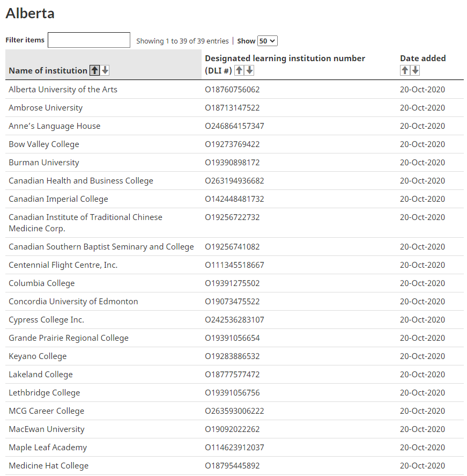Click the Date added column header

422,58
